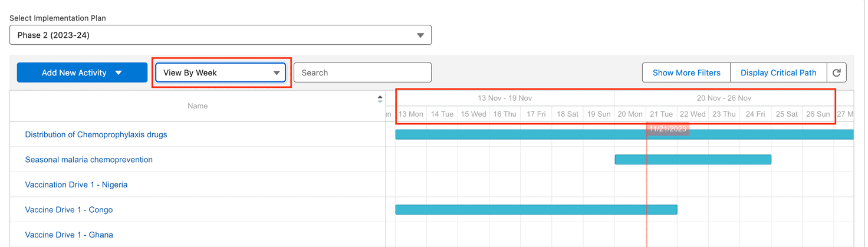
Task: Open Vaccination Drive 1 - Nigeria
Action: click(x=76, y=185)
